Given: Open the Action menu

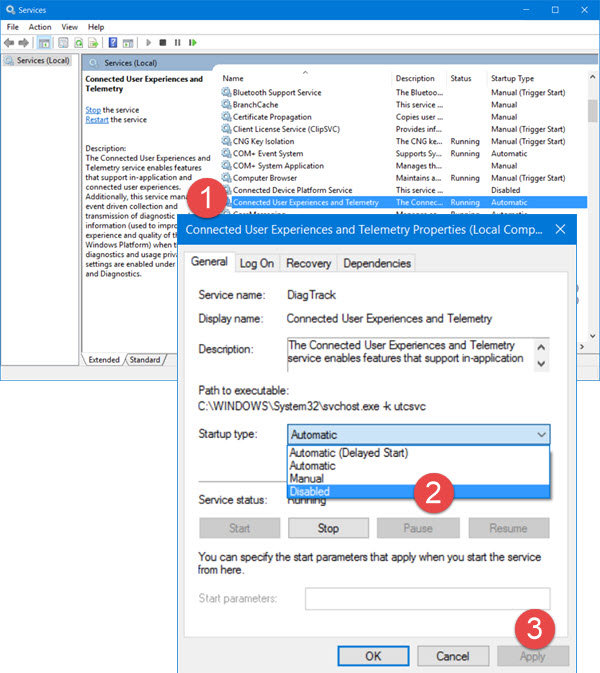Looking at the screenshot, I should [x=40, y=27].
